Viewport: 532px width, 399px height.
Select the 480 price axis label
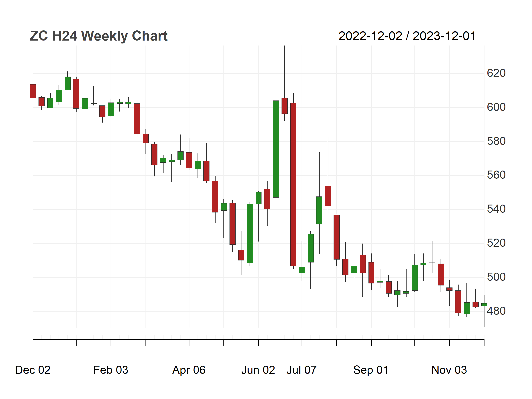[x=496, y=311]
